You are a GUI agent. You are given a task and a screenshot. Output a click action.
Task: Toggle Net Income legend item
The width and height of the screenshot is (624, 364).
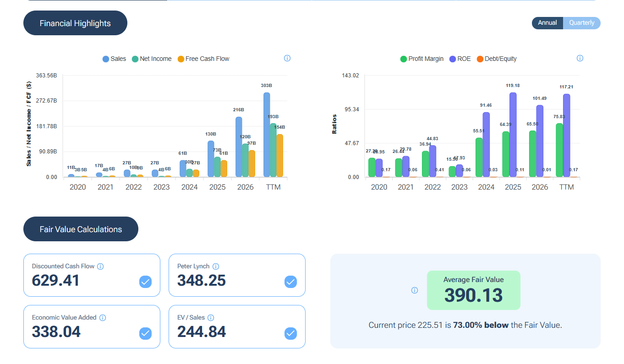pyautogui.click(x=152, y=59)
